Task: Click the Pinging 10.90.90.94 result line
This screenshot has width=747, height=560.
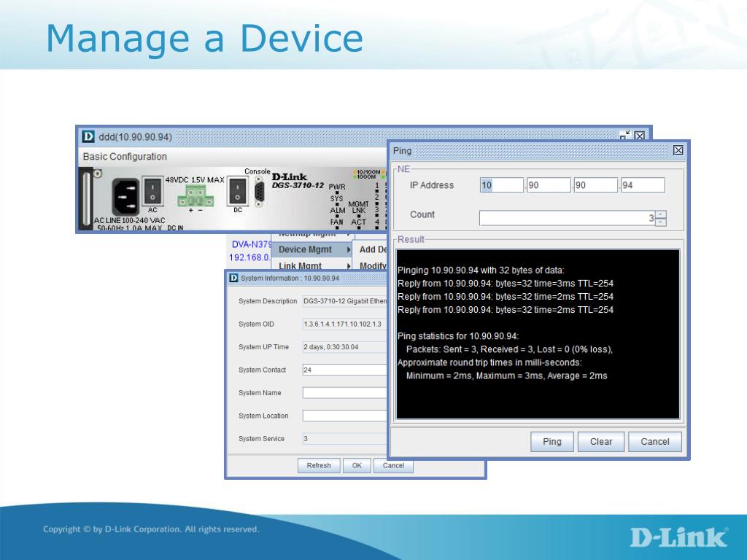Action: 481,270
